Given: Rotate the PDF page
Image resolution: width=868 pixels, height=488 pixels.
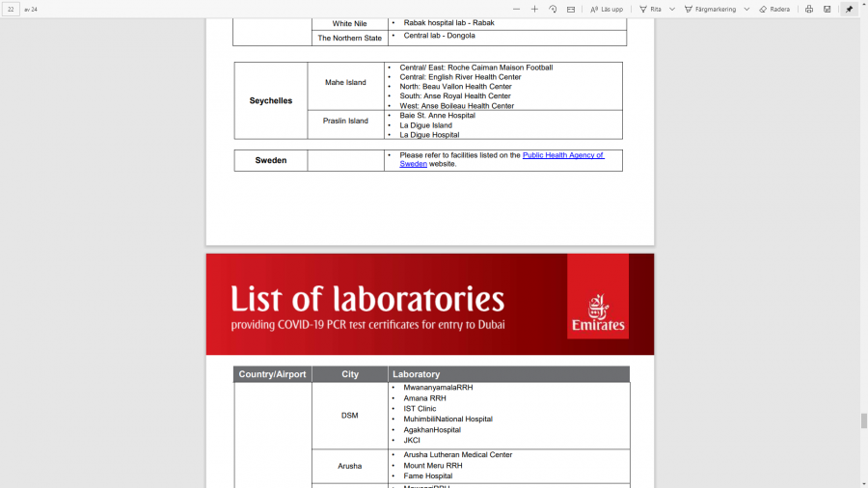Looking at the screenshot, I should click(553, 9).
